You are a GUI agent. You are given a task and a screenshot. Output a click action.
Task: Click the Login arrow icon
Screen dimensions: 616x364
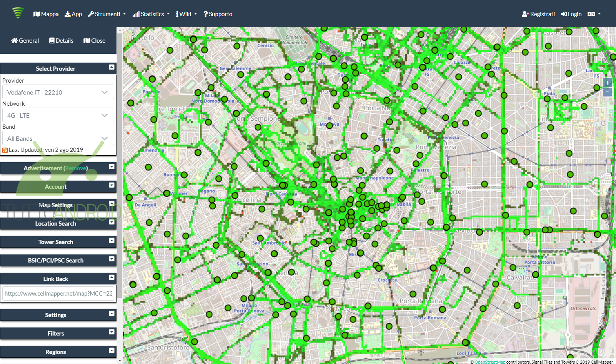tap(564, 14)
